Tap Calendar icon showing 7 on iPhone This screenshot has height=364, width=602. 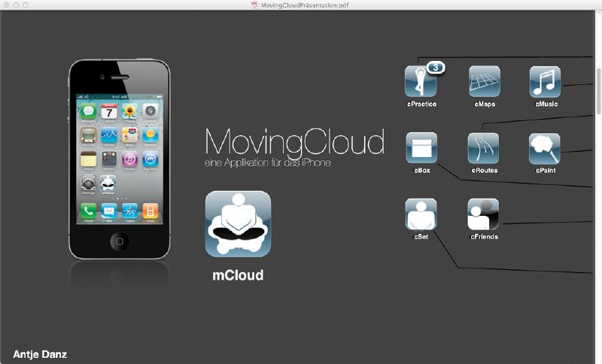coord(109,111)
